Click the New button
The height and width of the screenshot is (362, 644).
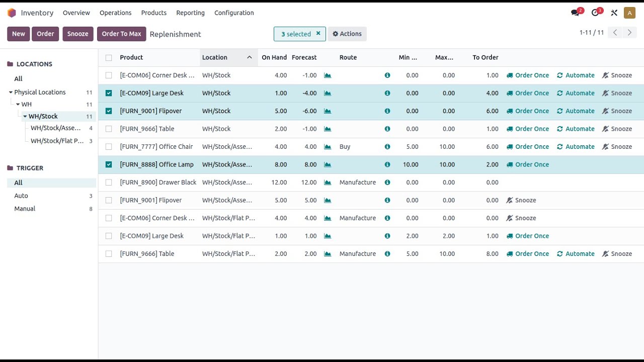[x=19, y=34]
